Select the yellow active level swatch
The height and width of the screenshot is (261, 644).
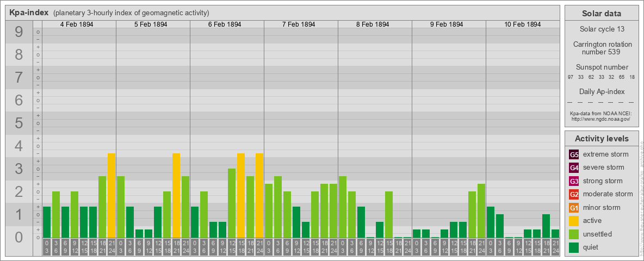(x=574, y=221)
